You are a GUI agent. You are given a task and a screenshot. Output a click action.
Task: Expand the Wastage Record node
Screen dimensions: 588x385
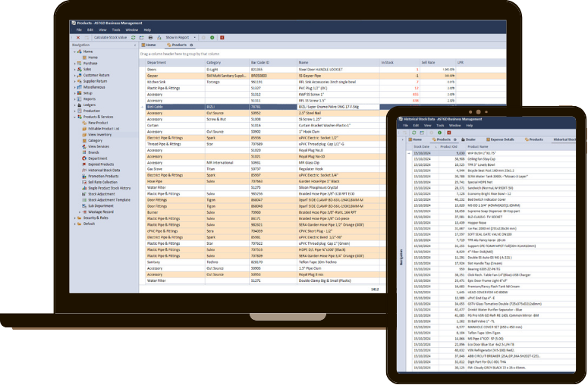tap(80, 212)
